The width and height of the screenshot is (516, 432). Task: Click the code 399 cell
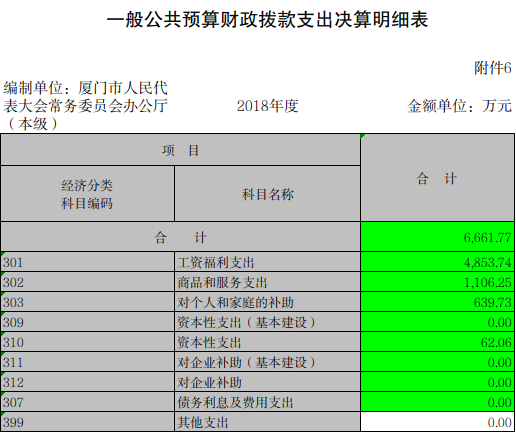tap(88, 422)
